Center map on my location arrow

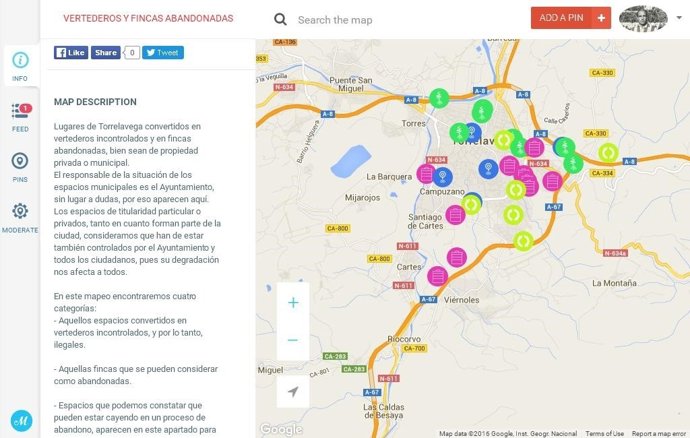pos(293,392)
